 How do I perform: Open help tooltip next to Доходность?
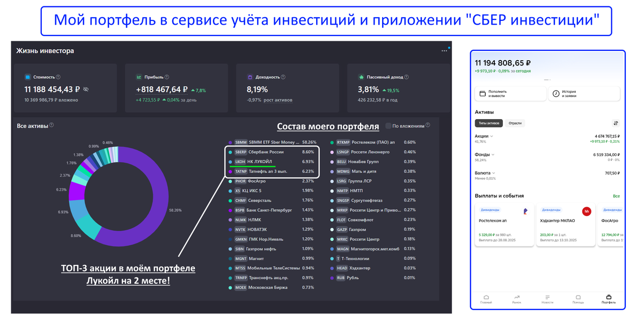[x=284, y=77]
